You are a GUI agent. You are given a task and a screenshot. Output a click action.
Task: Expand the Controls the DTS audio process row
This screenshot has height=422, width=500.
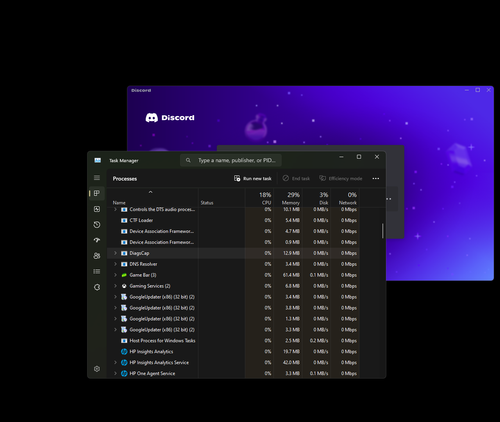pos(115,209)
